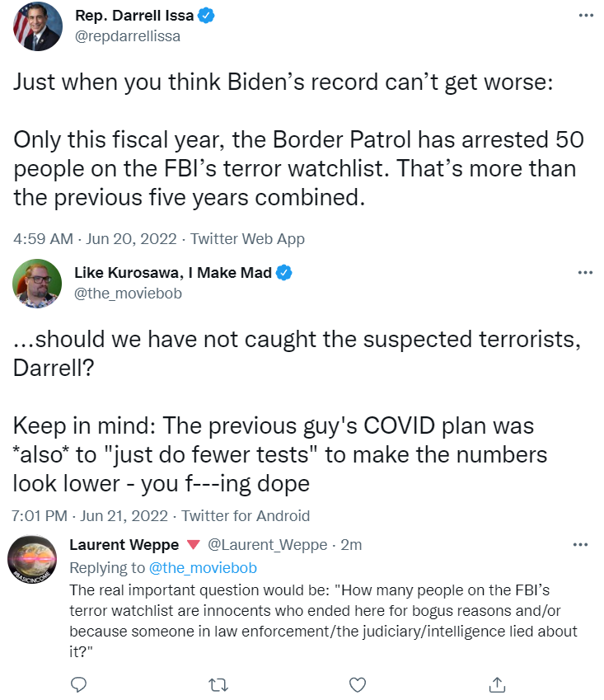The image size is (604, 700).
Task: Open the @repdarrellissa handle link
Action: [x=128, y=36]
